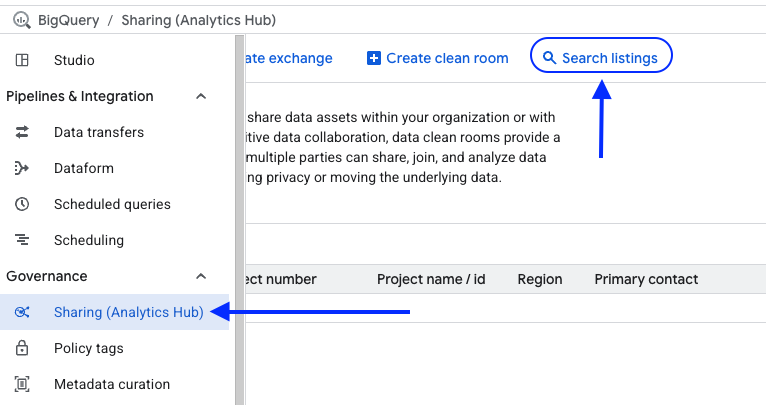Click the Metadata curation icon
Viewport: 766px width, 405px height.
pos(22,384)
